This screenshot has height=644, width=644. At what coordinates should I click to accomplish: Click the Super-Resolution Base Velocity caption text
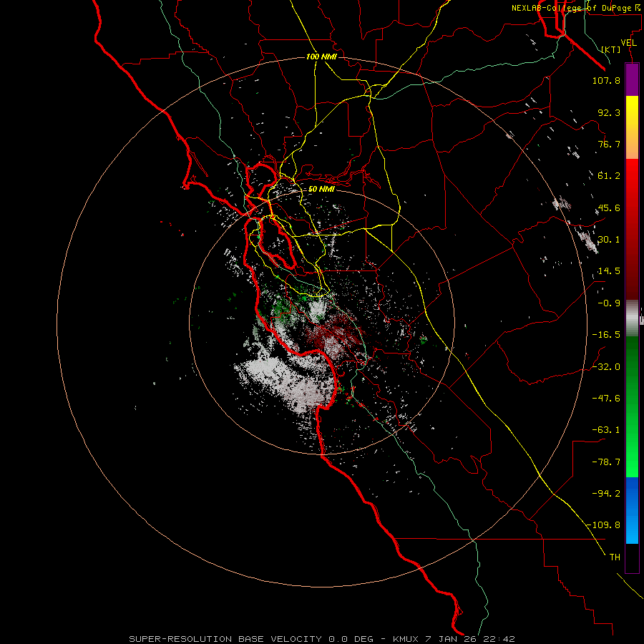tap(321, 639)
